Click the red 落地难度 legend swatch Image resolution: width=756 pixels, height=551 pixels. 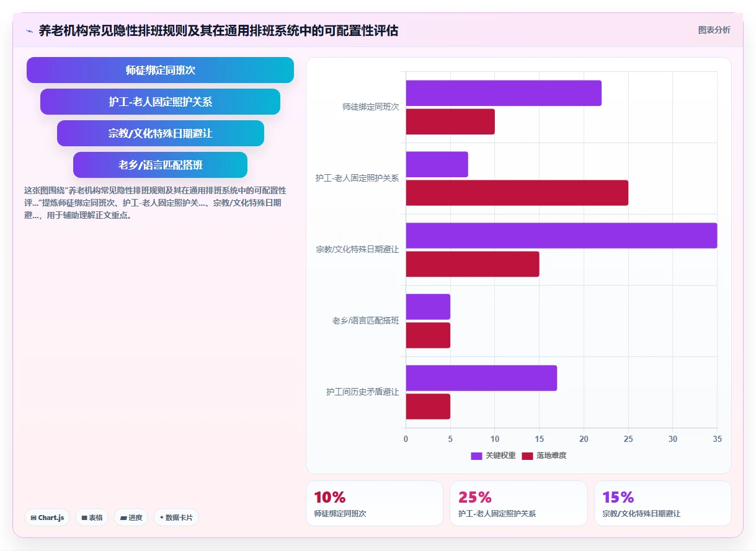(x=527, y=456)
